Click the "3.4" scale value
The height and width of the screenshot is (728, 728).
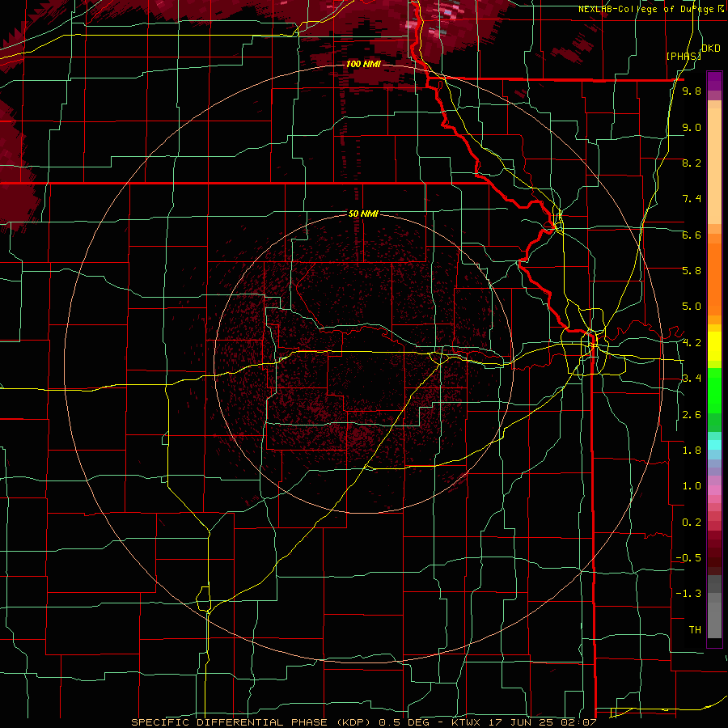point(692,379)
